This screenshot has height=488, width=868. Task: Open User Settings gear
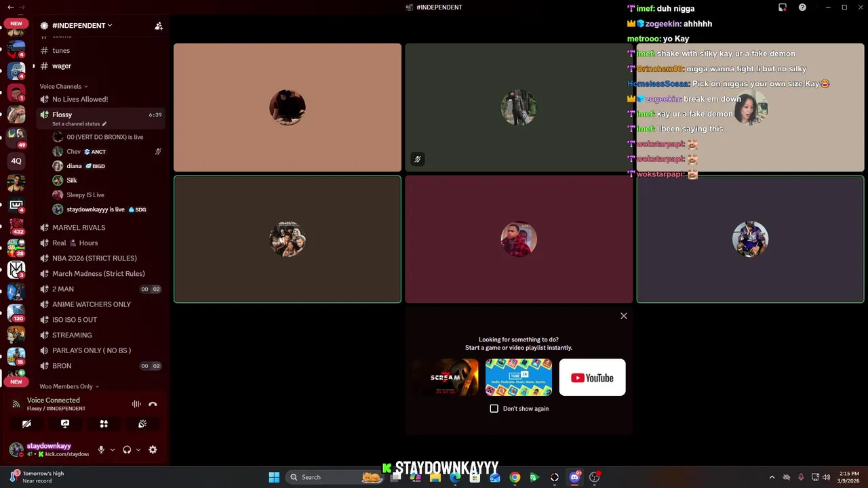point(153,449)
